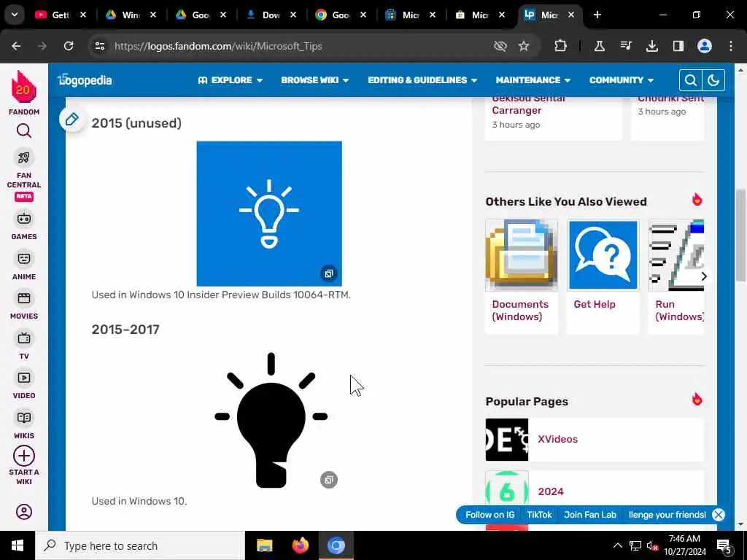Open the tab search dropdown arrow
747x560 pixels.
tap(15, 15)
